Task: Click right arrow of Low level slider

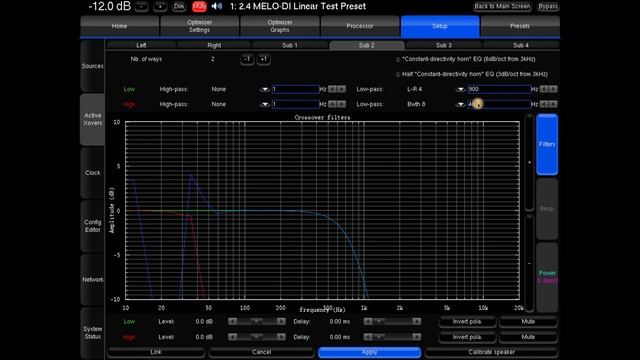Action: (x=281, y=322)
